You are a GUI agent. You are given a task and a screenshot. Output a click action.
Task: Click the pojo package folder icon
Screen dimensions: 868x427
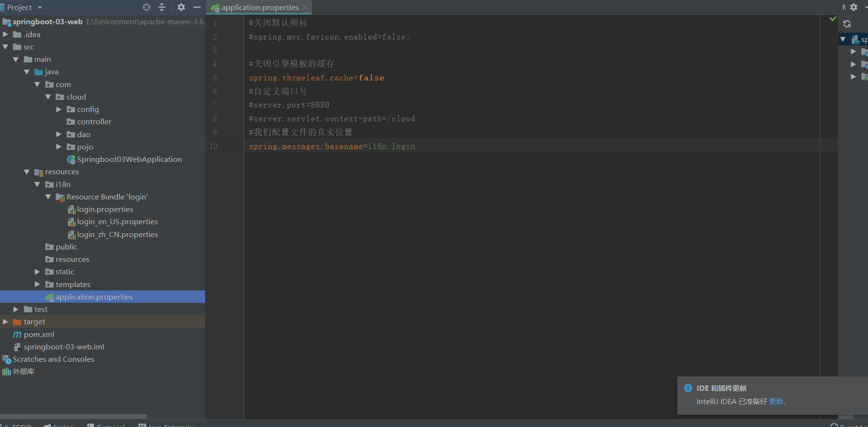(71, 147)
